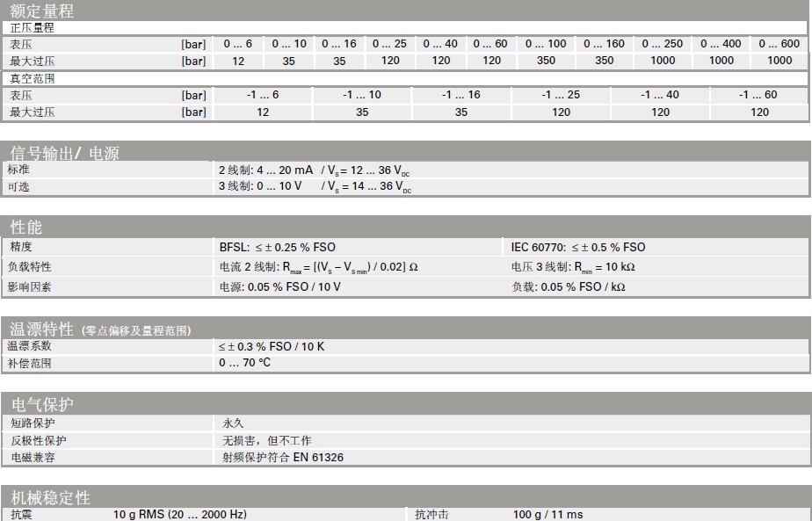Select the 正压量程 subheading
This screenshot has width=812, height=521.
tap(33, 28)
